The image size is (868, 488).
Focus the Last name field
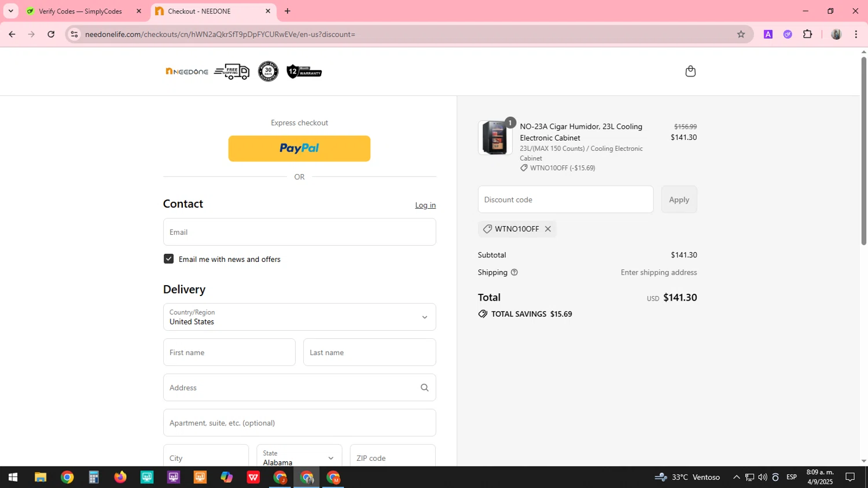369,352
